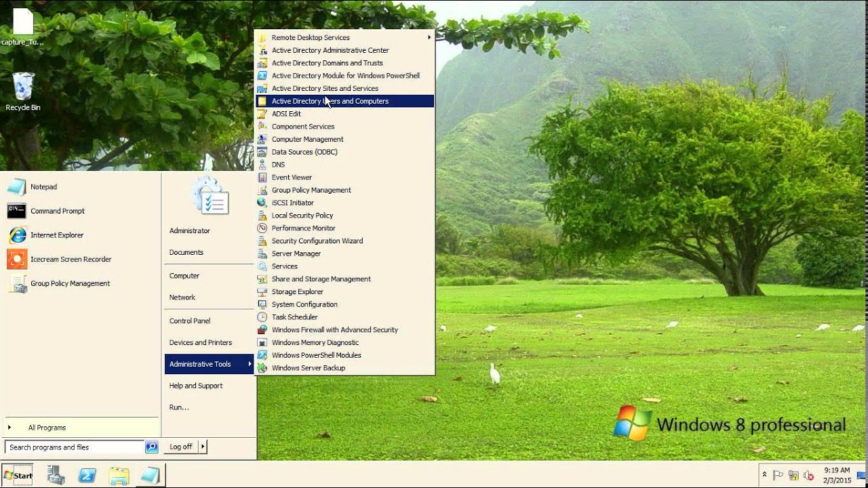This screenshot has width=868, height=488.
Task: Open Windows Explorer folder icon on taskbar
Action: (x=119, y=475)
